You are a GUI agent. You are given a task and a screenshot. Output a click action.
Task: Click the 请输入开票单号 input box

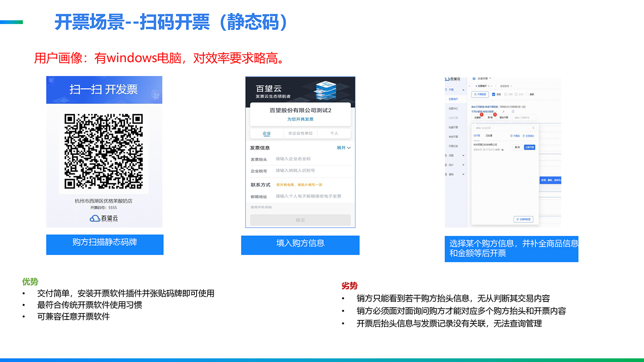click(525, 118)
